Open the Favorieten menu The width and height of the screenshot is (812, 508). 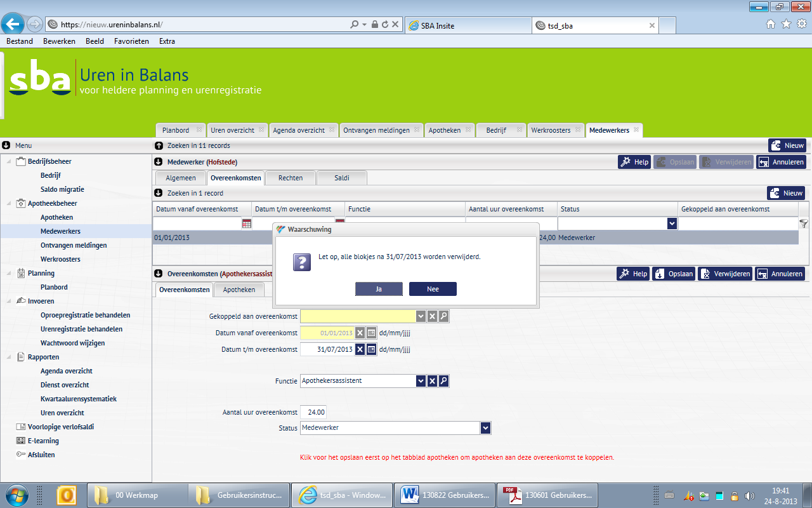coord(131,41)
